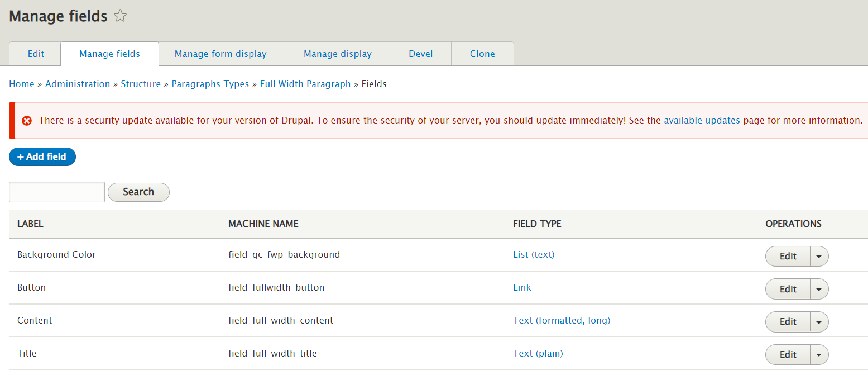Click the favorite star icon beside Manage fields
Screen dimensions: 868x389
click(120, 17)
